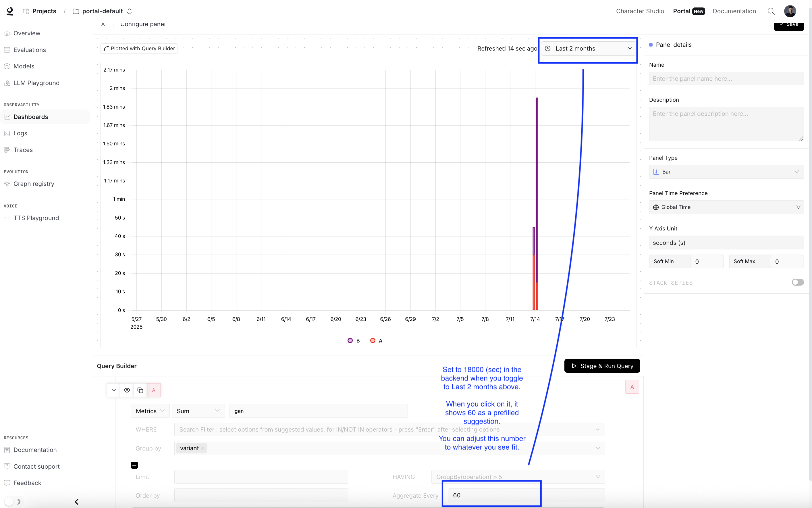Toggle query A visibility eye icon
Viewport: 812px width, 508px height.
127,390
